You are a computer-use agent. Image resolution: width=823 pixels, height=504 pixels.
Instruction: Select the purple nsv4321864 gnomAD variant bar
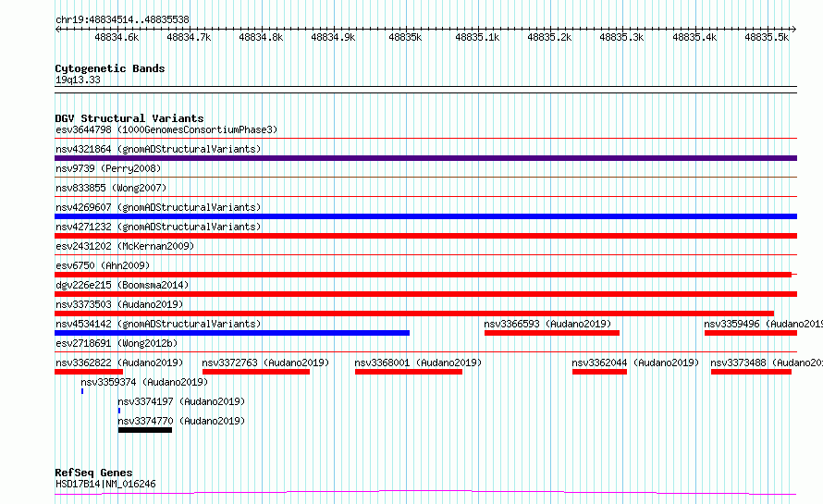(425, 158)
